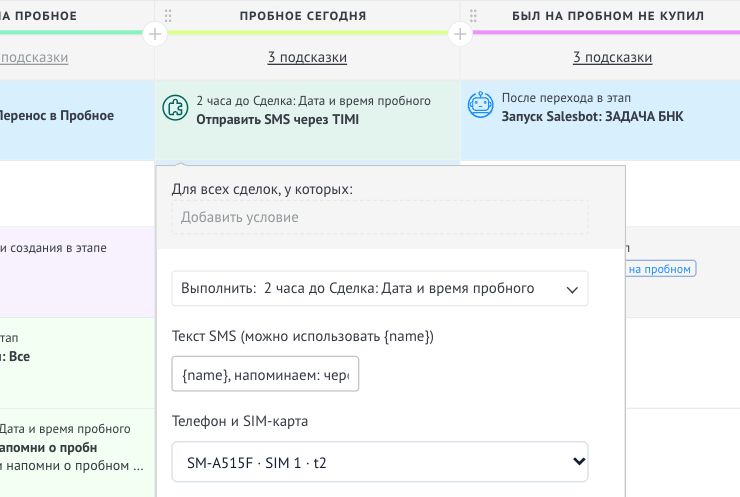Open 3 подсказки under БЫЛ НА ПРОБНОМ НЕ КУПИЛ
740x497 pixels.
(x=613, y=58)
